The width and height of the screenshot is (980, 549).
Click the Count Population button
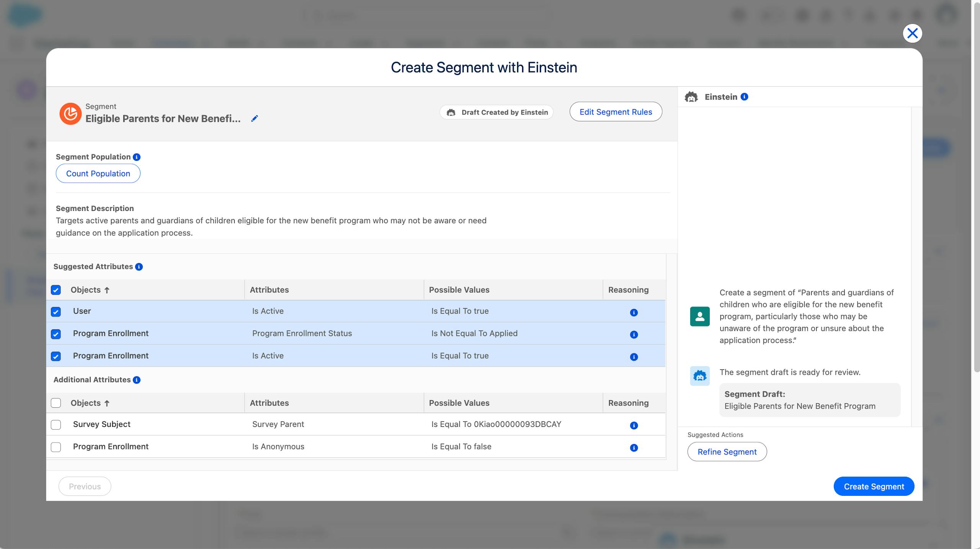point(98,173)
